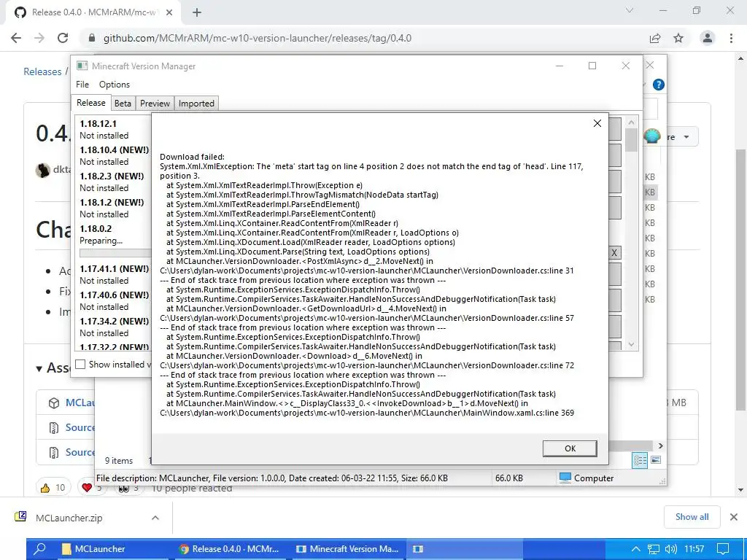
Task: Reload the GitHub release page
Action: [63, 38]
